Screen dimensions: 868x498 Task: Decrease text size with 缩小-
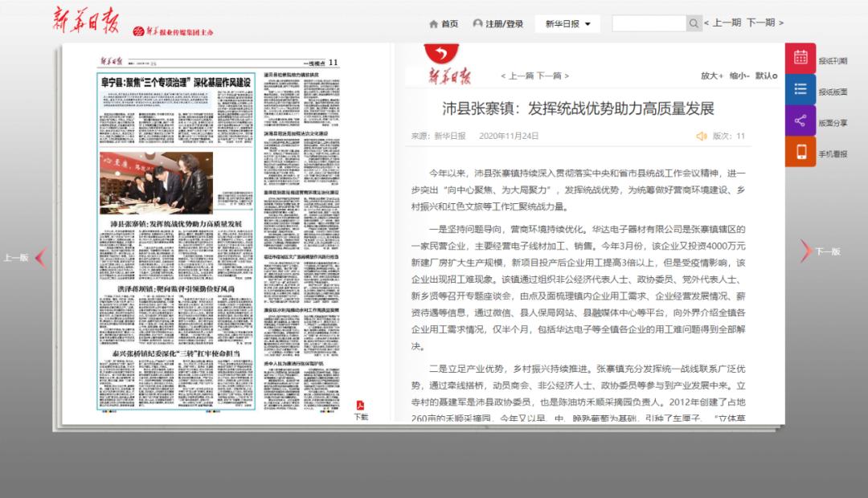coord(739,76)
